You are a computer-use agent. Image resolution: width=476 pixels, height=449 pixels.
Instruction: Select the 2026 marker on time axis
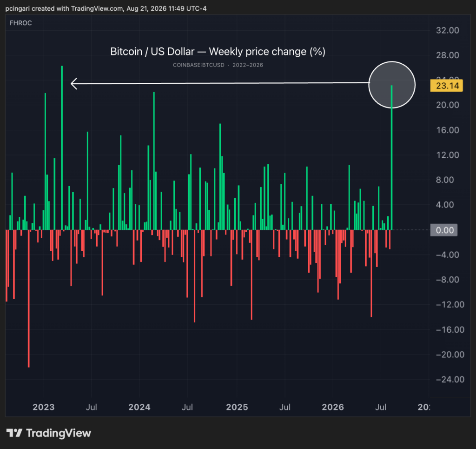pyautogui.click(x=333, y=407)
